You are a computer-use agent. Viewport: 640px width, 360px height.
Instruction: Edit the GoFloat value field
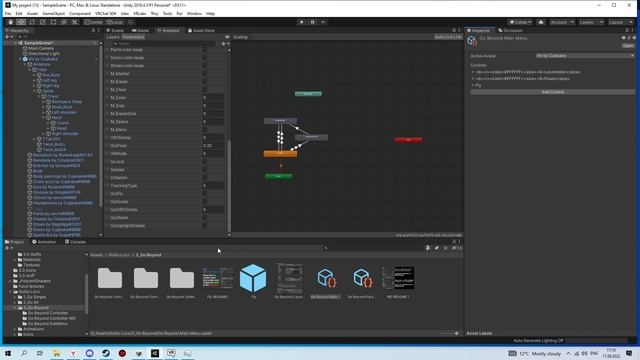click(x=213, y=146)
